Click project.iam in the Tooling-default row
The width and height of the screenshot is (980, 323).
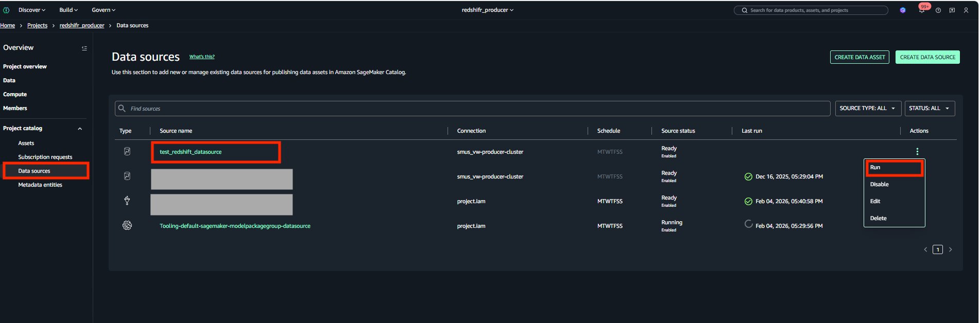471,226
